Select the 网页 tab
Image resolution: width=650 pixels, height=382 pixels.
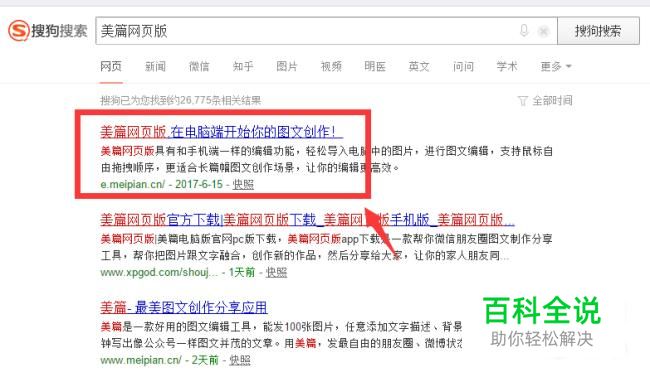click(x=111, y=66)
